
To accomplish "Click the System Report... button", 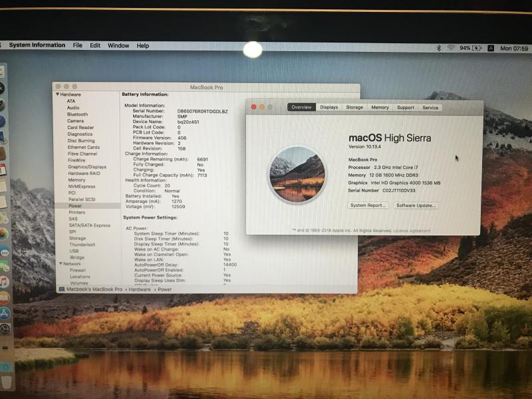I will pos(368,205).
